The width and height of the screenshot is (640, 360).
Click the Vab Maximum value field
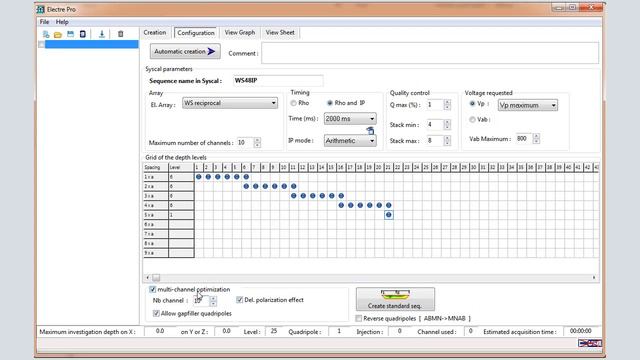[524, 139]
